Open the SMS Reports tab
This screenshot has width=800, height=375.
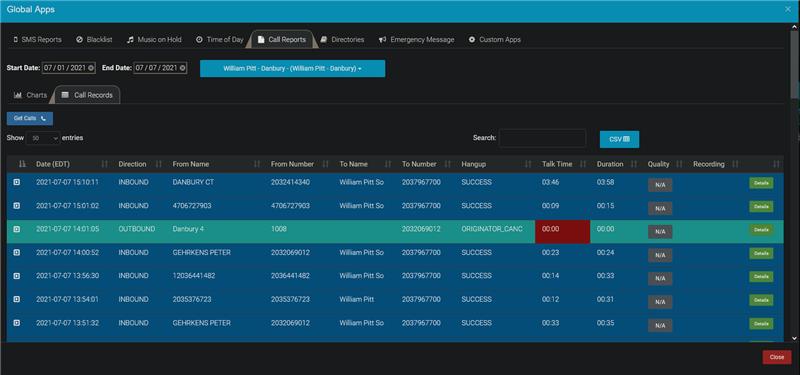37,39
